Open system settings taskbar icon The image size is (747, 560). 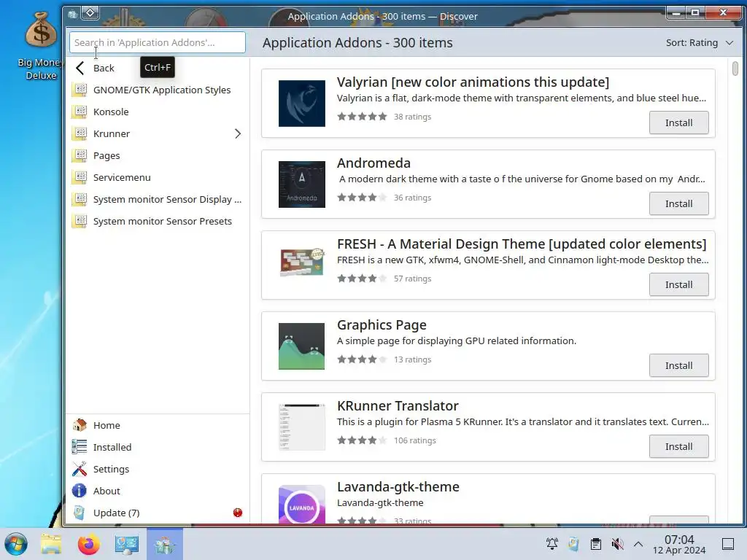pos(127,544)
